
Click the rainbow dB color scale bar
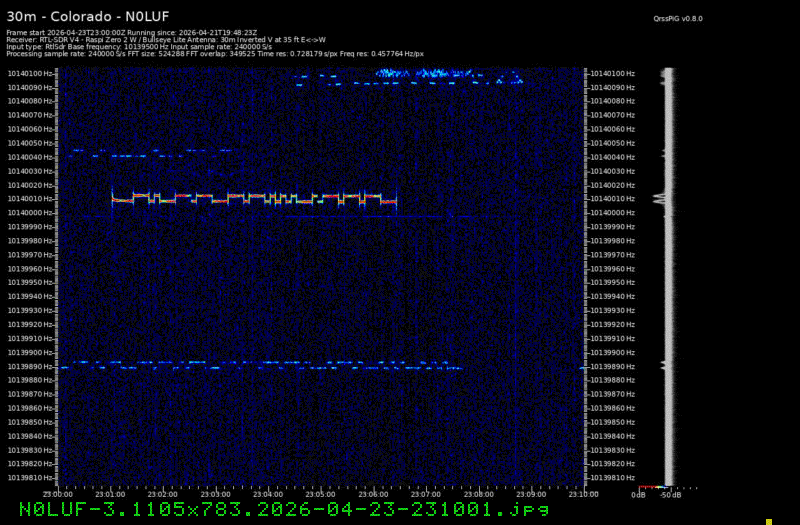652,487
